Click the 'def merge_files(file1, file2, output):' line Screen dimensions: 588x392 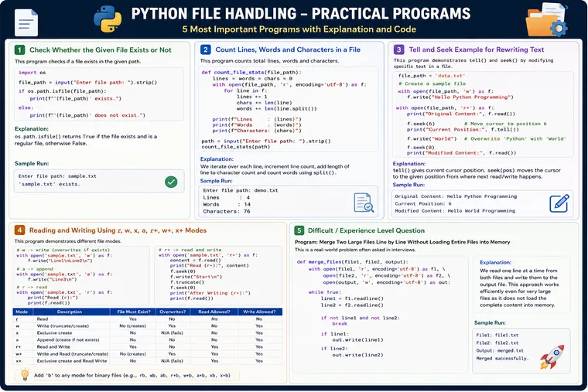point(352,262)
